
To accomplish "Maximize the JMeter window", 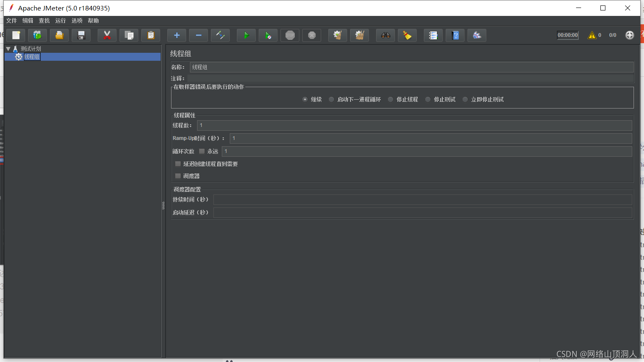I will point(603,8).
